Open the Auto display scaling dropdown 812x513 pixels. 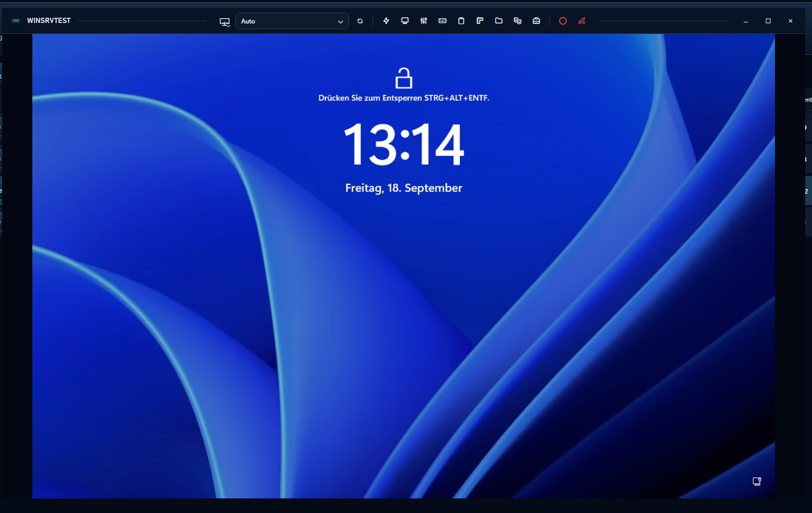coord(292,21)
